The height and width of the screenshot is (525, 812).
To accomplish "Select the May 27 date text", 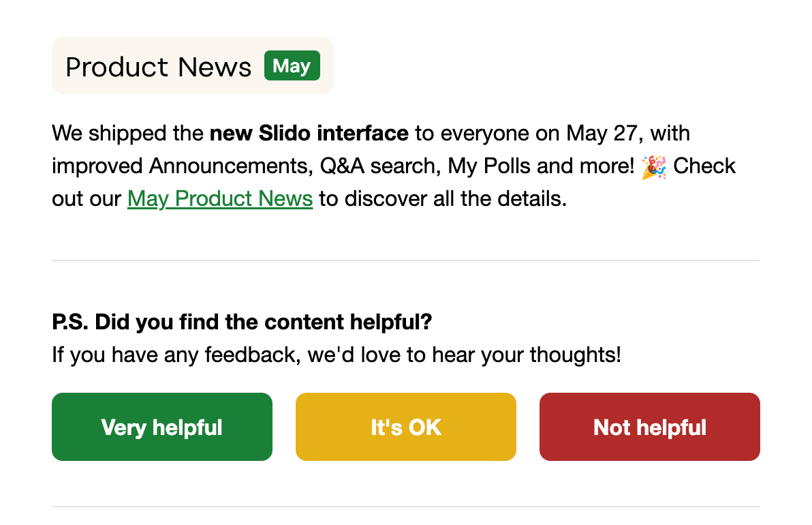I will (601, 133).
